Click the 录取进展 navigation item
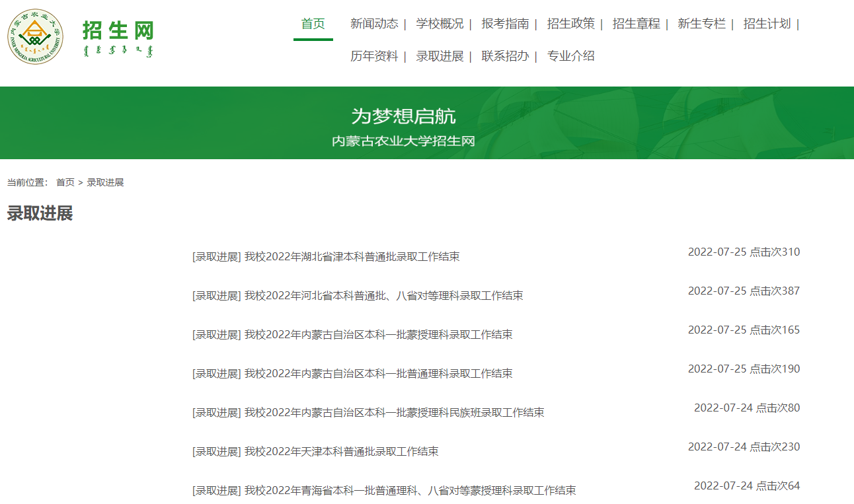854x504 pixels. click(440, 56)
